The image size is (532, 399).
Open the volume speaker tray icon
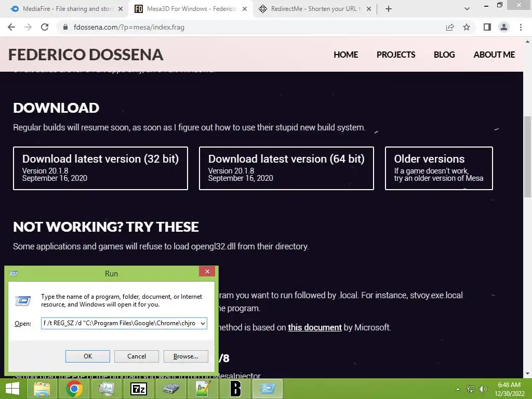(483, 389)
